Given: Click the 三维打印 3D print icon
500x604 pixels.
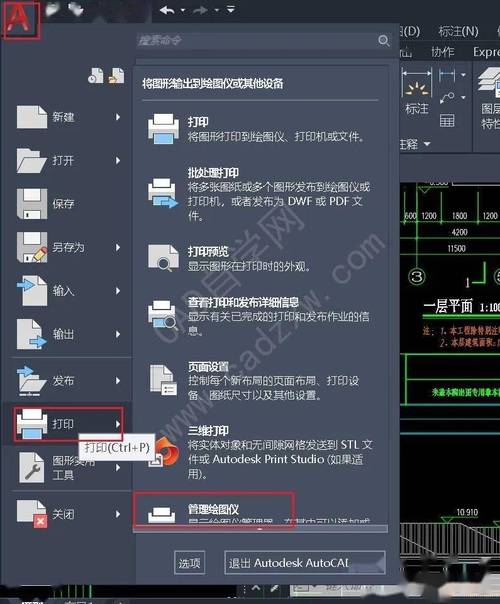Looking at the screenshot, I should pos(165,452).
